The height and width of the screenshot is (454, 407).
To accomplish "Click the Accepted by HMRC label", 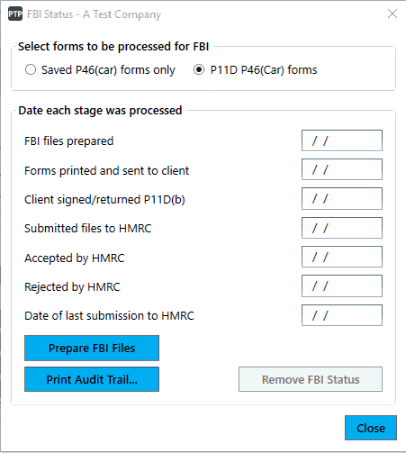I will tap(74, 258).
